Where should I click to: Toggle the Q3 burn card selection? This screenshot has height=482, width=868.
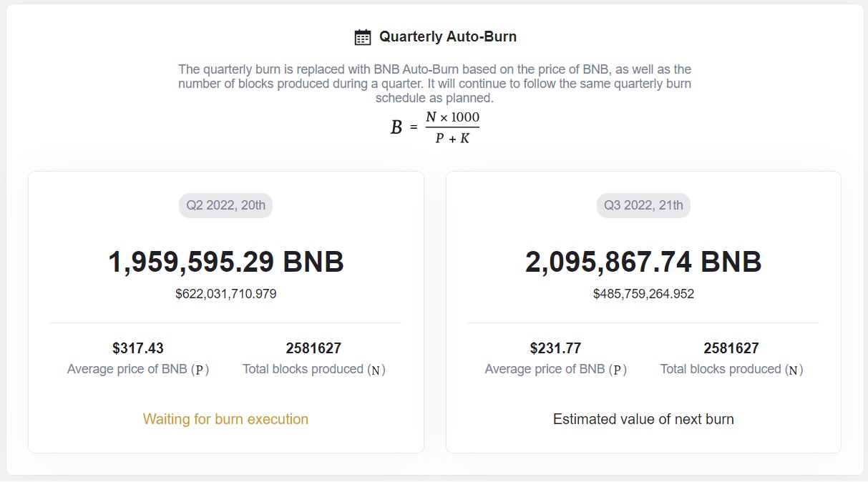coord(643,311)
